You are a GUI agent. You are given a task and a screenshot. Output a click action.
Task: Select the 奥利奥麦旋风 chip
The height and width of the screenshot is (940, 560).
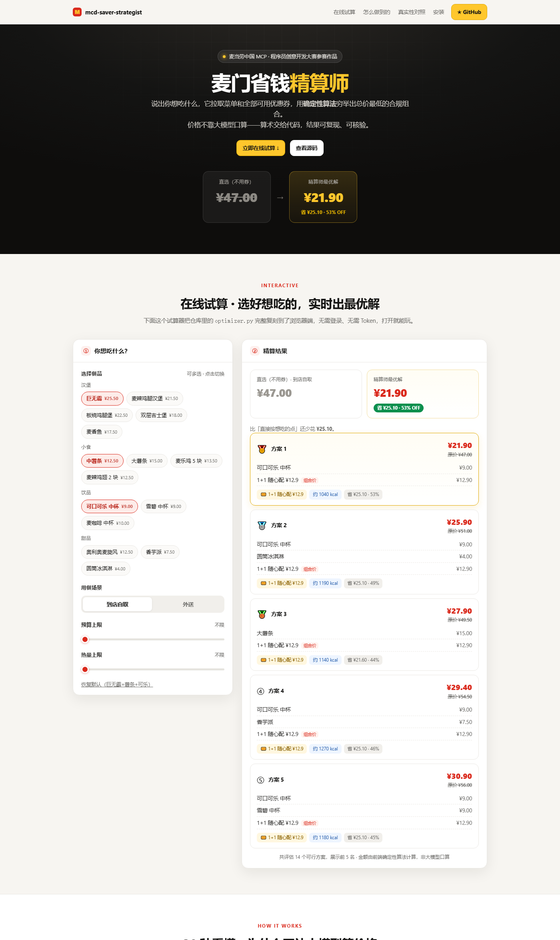[x=110, y=552]
